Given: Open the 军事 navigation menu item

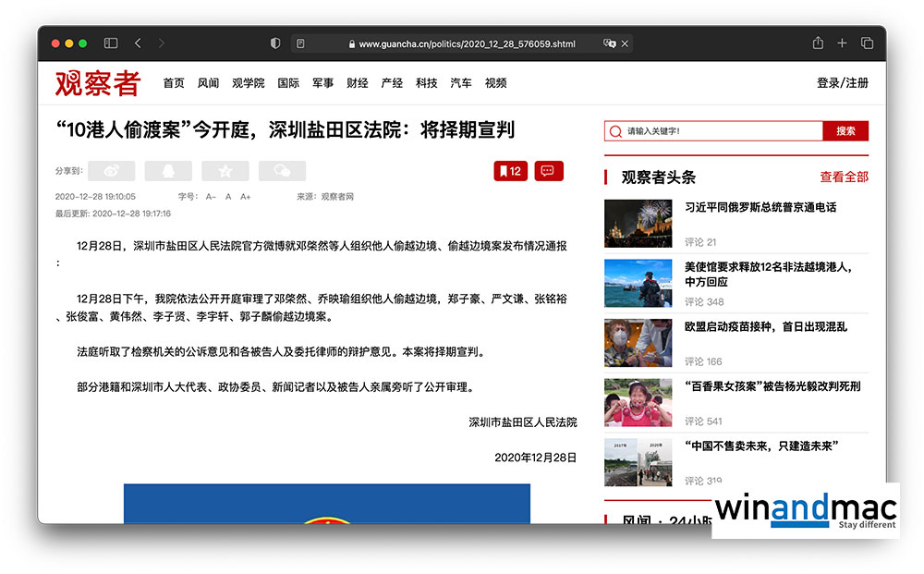Looking at the screenshot, I should (x=322, y=83).
